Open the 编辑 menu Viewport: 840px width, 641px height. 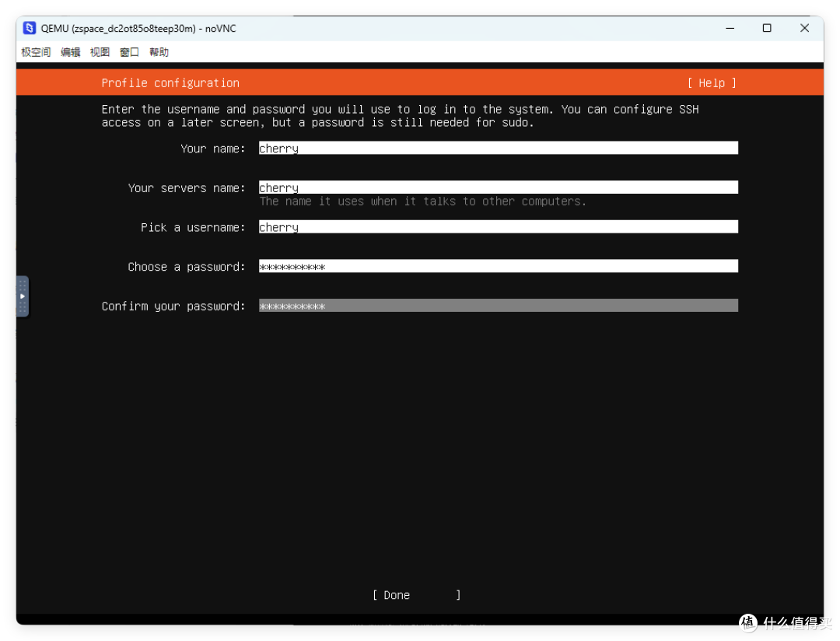coord(70,52)
